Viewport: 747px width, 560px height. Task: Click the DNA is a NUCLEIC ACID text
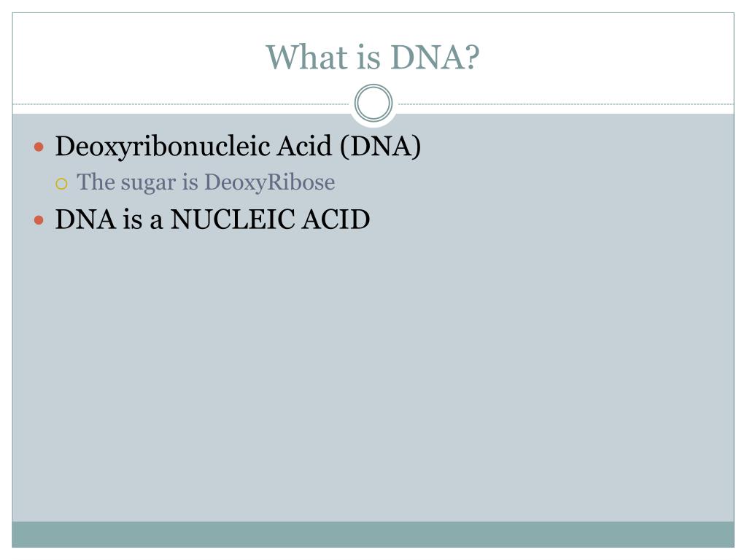coord(212,219)
